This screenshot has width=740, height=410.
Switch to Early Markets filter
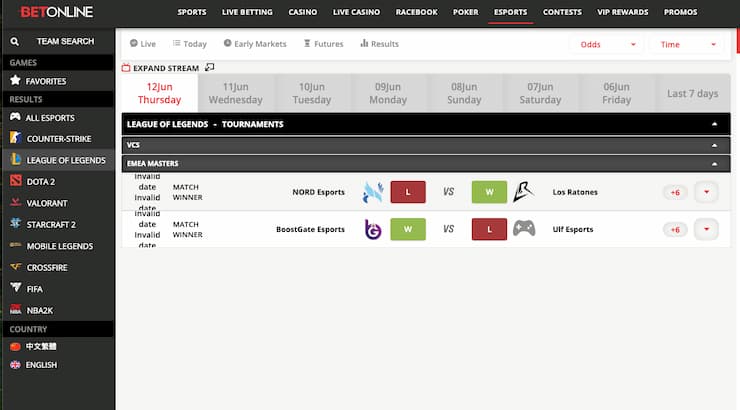pos(255,44)
